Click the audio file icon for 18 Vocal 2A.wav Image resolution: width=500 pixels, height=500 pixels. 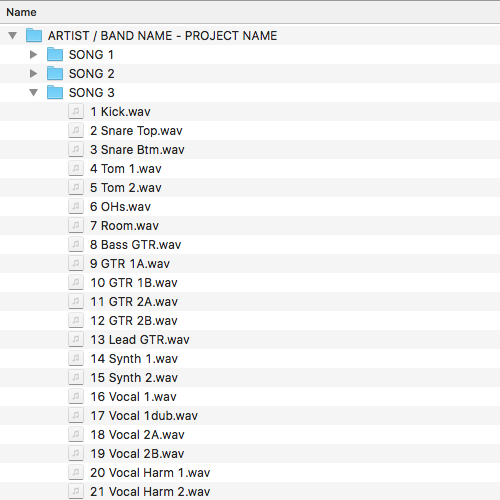tap(76, 434)
